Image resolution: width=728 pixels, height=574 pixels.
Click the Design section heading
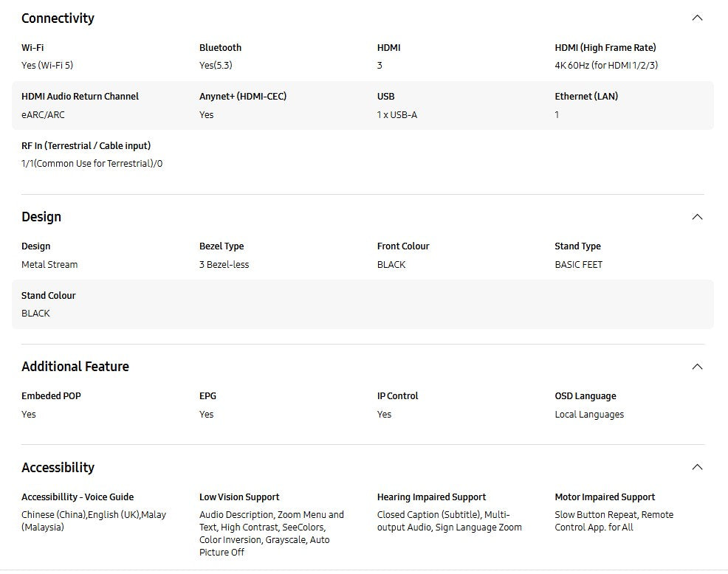coord(41,217)
